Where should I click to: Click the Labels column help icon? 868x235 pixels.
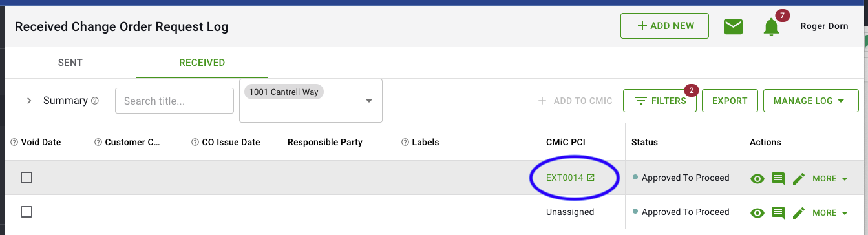405,142
